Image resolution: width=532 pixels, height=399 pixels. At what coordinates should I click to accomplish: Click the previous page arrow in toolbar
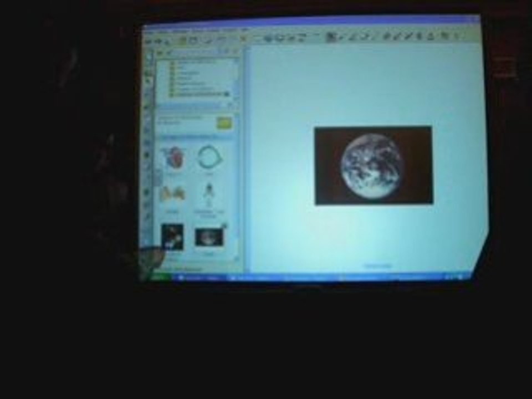(149, 42)
